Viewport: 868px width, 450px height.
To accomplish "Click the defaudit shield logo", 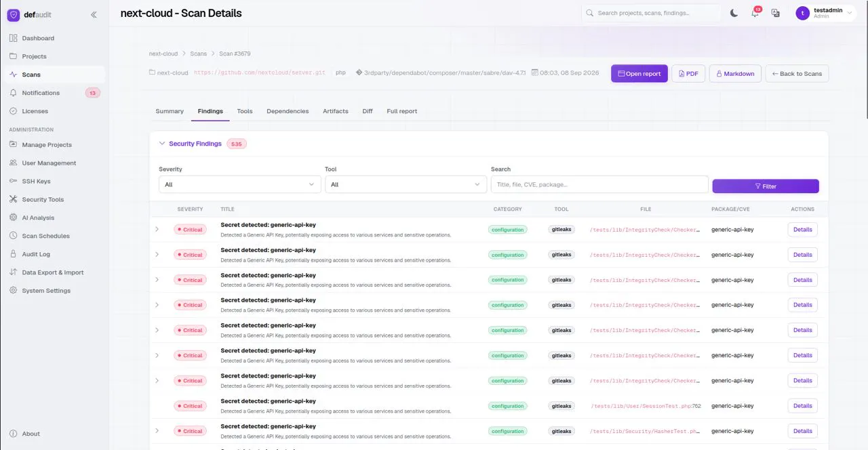I will 14,14.
